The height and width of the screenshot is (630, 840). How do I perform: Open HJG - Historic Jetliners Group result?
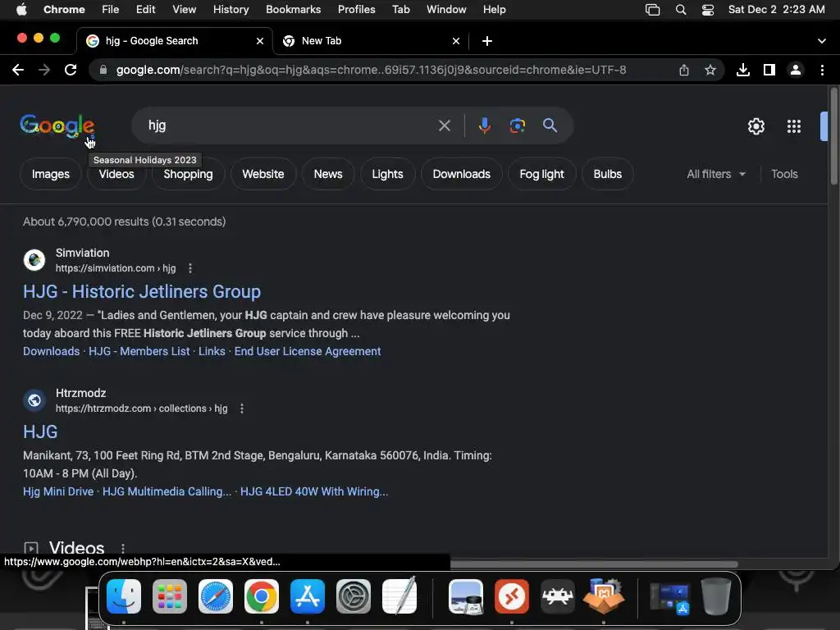click(142, 291)
